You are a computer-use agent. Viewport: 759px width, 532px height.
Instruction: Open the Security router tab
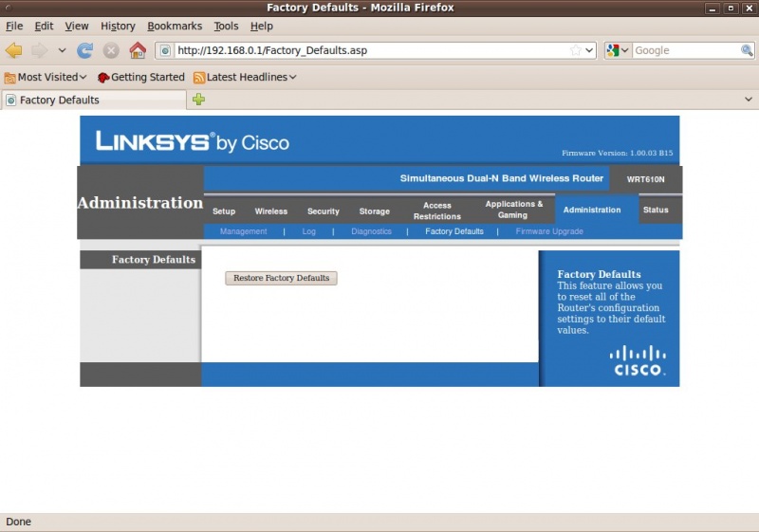click(323, 211)
